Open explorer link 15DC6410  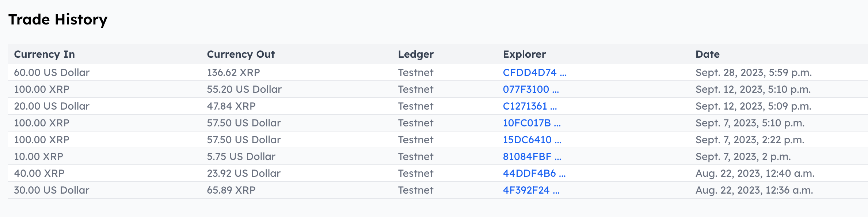coord(532,140)
